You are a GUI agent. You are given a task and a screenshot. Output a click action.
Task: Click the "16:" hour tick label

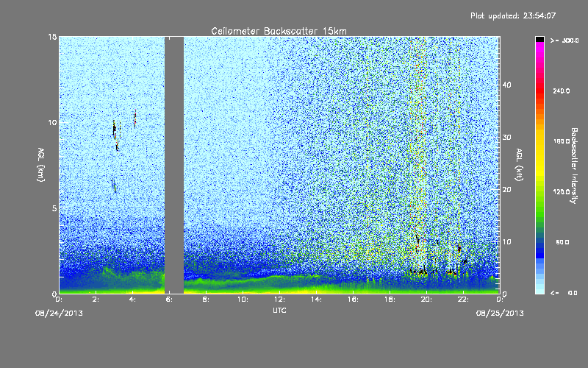pyautogui.click(x=353, y=300)
